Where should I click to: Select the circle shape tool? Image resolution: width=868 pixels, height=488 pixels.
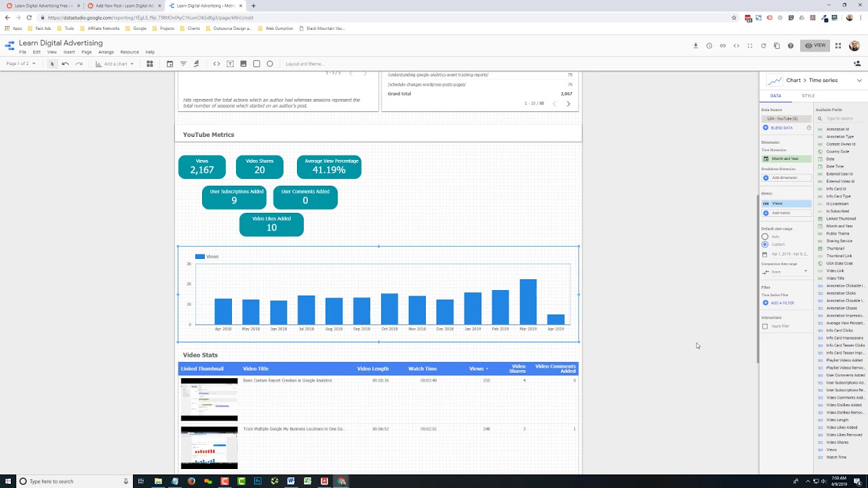269,63
